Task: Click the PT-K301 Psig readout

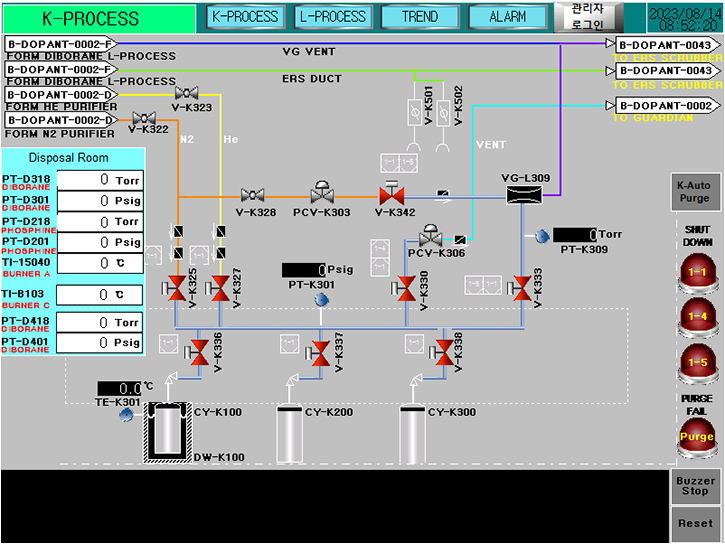Action: [x=304, y=270]
